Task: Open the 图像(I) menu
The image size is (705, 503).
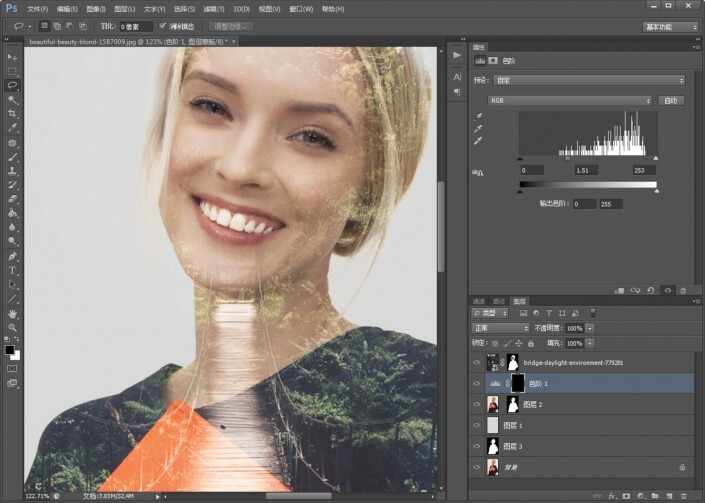Action: tap(96, 8)
